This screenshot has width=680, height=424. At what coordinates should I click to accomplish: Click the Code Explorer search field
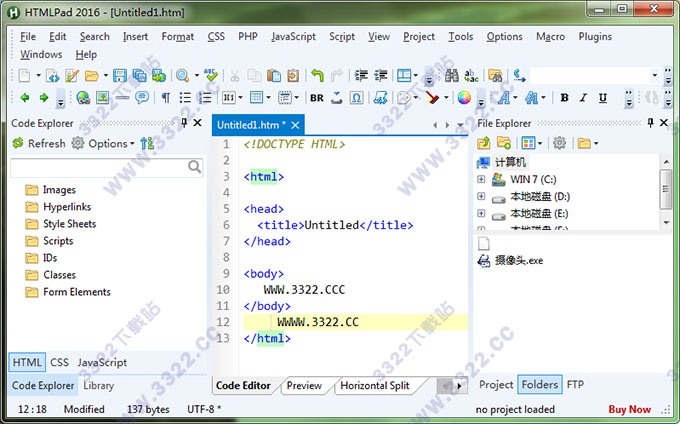[x=107, y=167]
